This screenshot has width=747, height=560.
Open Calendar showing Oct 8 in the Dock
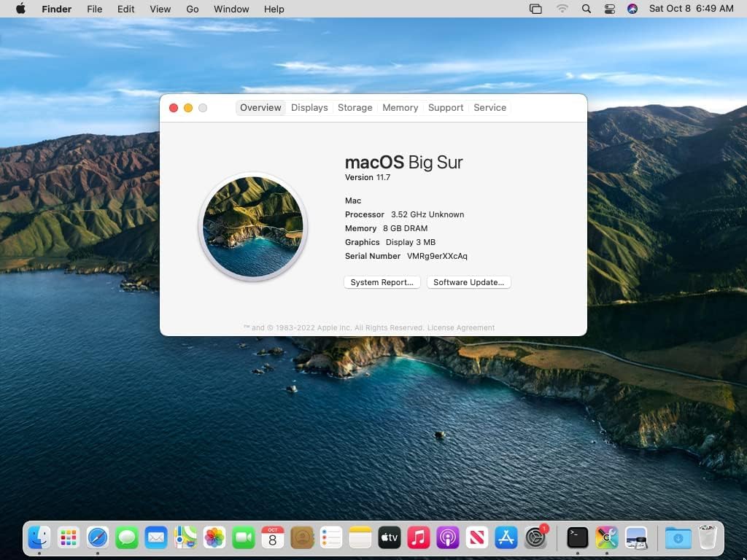click(273, 537)
